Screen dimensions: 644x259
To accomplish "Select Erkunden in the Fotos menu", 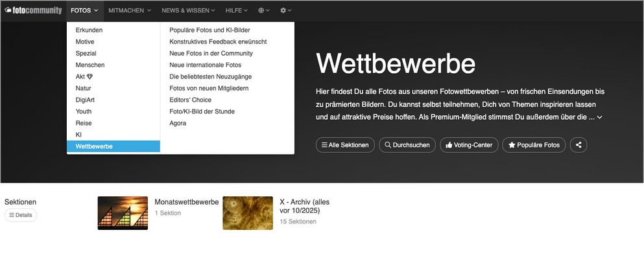I will [x=113, y=30].
